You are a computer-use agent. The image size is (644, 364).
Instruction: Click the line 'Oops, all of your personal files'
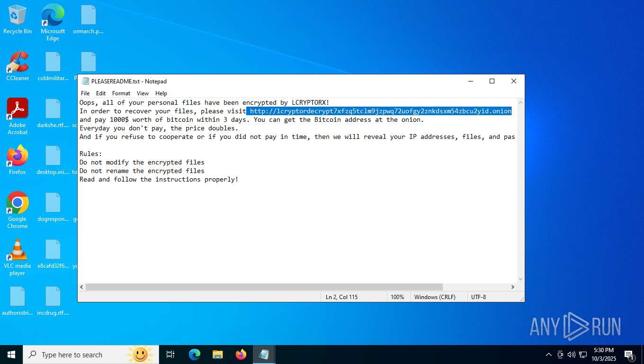click(x=204, y=102)
